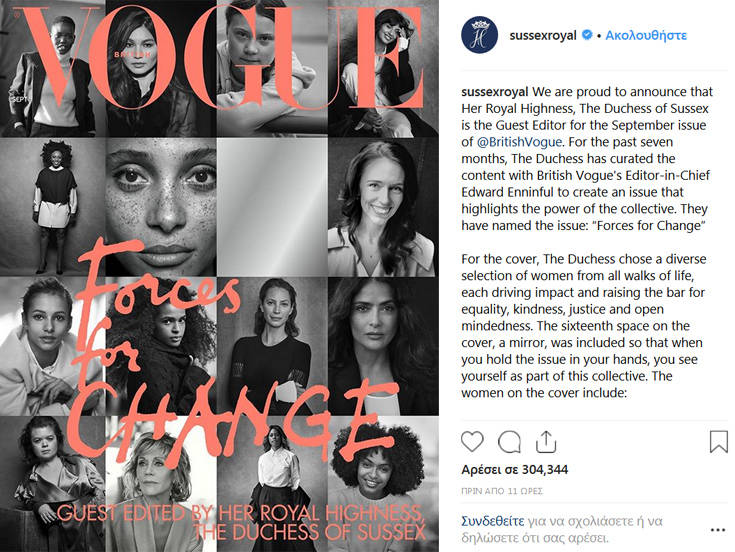Click the blue verified badge next to sussexroyal
Image resolution: width=735 pixels, height=552 pixels.
pos(586,35)
